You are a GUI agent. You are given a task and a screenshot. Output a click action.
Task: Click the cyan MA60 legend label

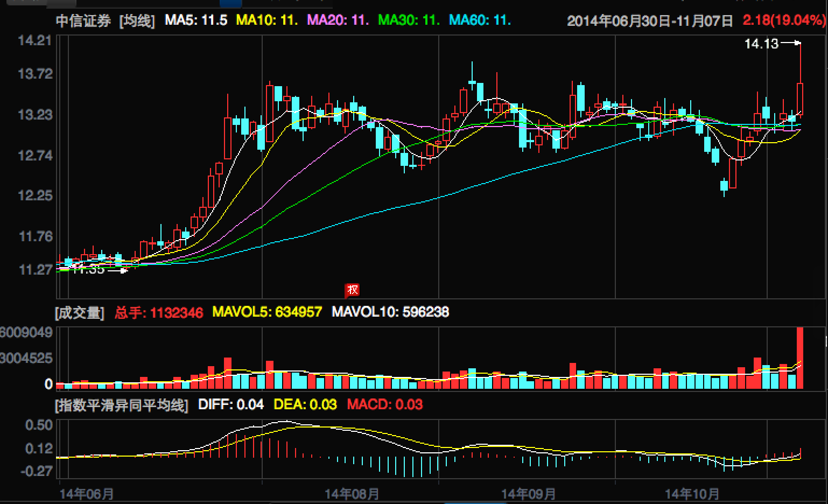480,20
